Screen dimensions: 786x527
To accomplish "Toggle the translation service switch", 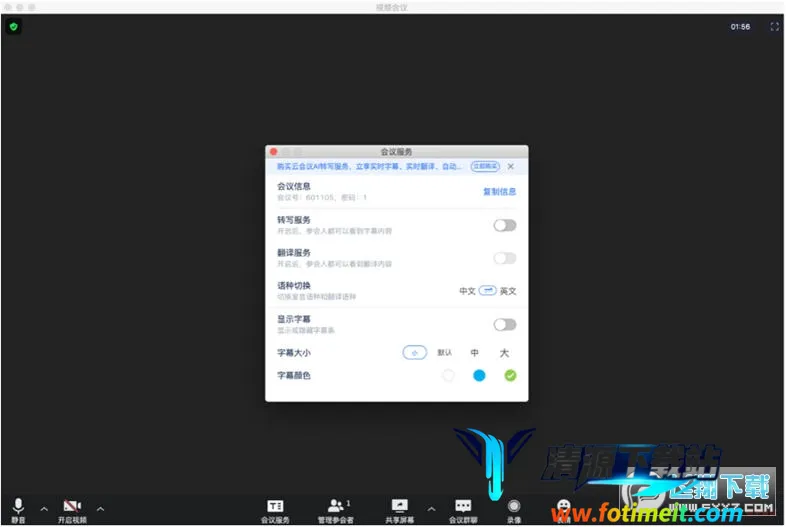I will (x=505, y=258).
